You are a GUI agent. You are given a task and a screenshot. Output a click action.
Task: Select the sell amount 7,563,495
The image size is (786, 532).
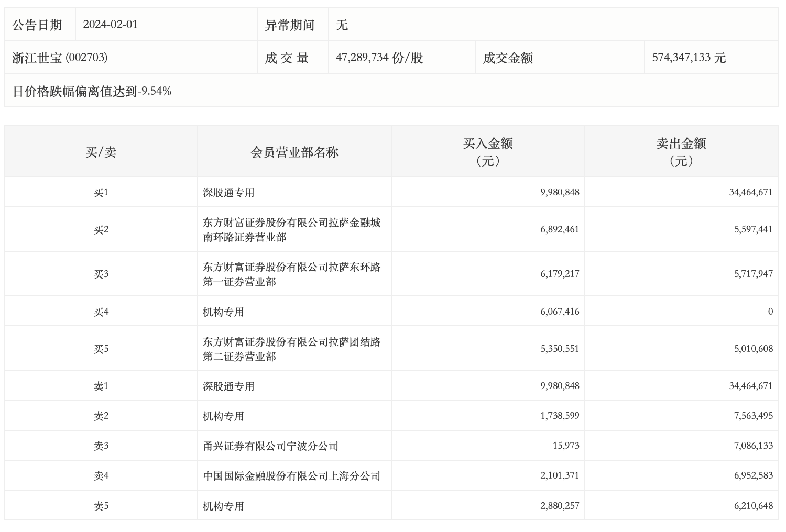click(753, 416)
